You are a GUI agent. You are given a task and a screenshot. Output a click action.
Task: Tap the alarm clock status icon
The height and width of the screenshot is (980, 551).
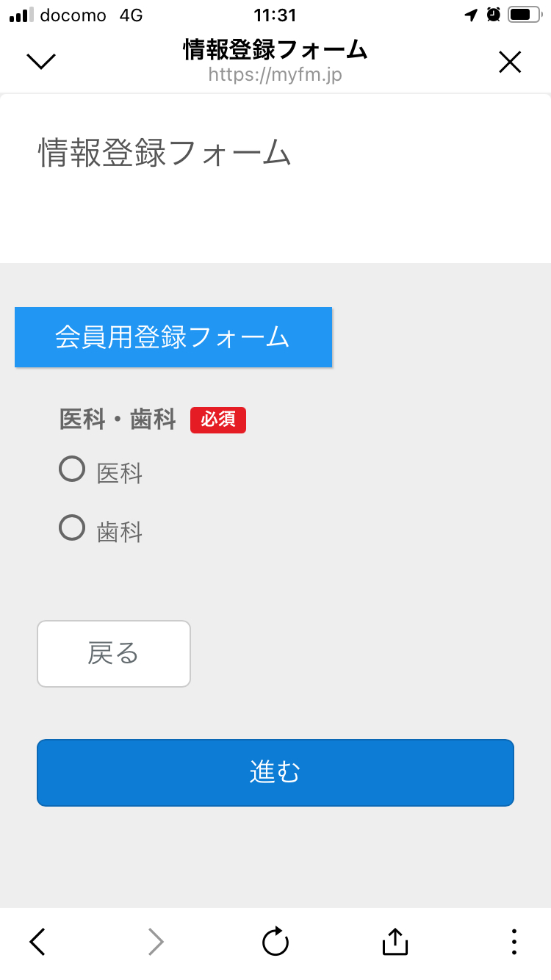(493, 15)
